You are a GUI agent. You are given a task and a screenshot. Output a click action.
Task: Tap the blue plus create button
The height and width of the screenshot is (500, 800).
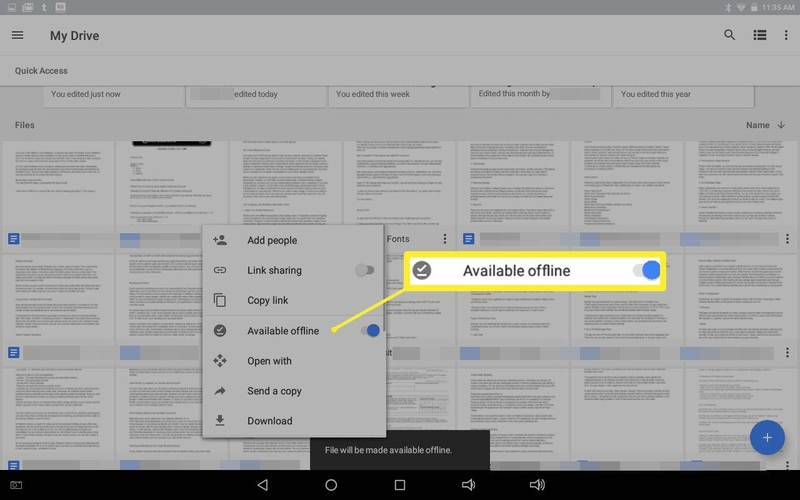point(767,438)
